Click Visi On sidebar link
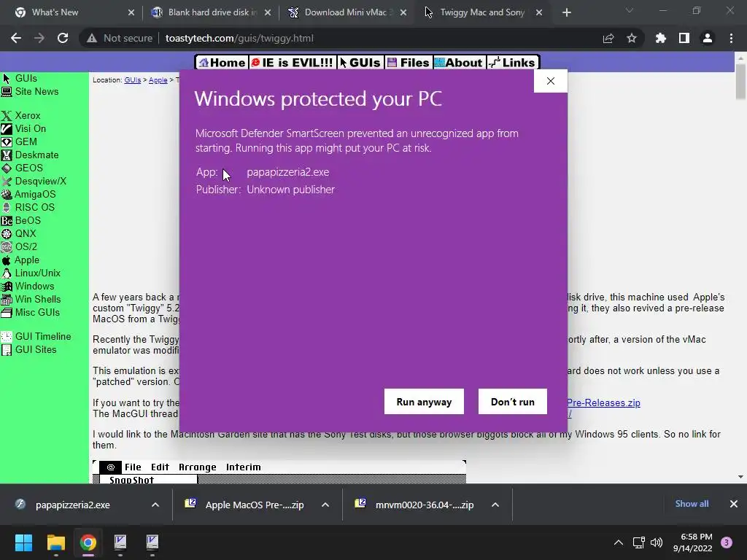 tap(30, 128)
